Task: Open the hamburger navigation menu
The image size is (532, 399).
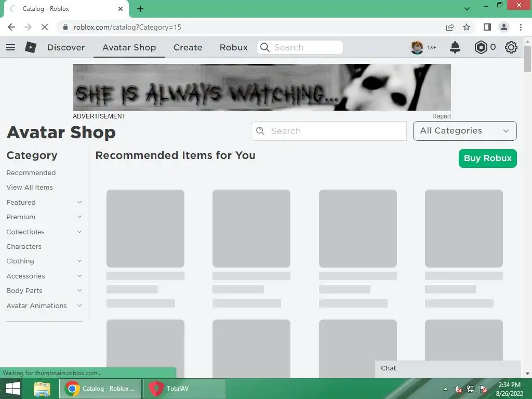Action: 10,47
